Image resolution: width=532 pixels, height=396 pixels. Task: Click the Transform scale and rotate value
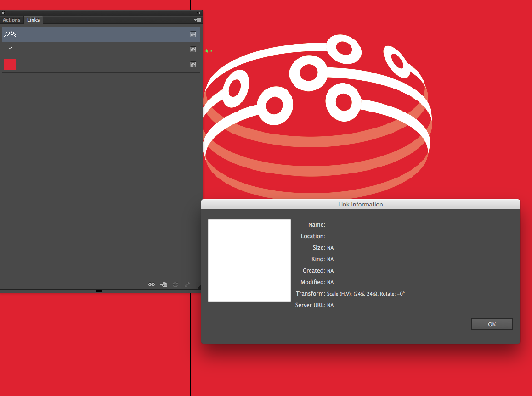point(366,294)
